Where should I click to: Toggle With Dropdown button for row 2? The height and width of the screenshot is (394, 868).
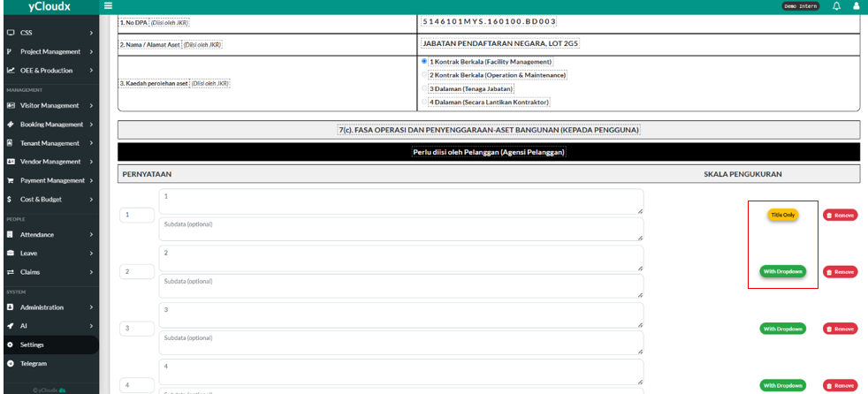pos(783,271)
